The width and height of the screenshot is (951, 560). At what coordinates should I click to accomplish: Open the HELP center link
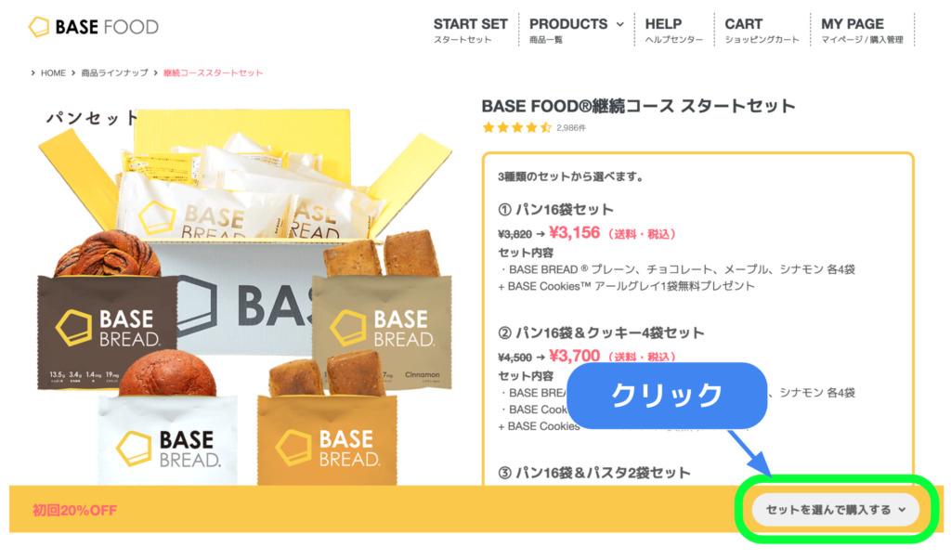pyautogui.click(x=674, y=31)
